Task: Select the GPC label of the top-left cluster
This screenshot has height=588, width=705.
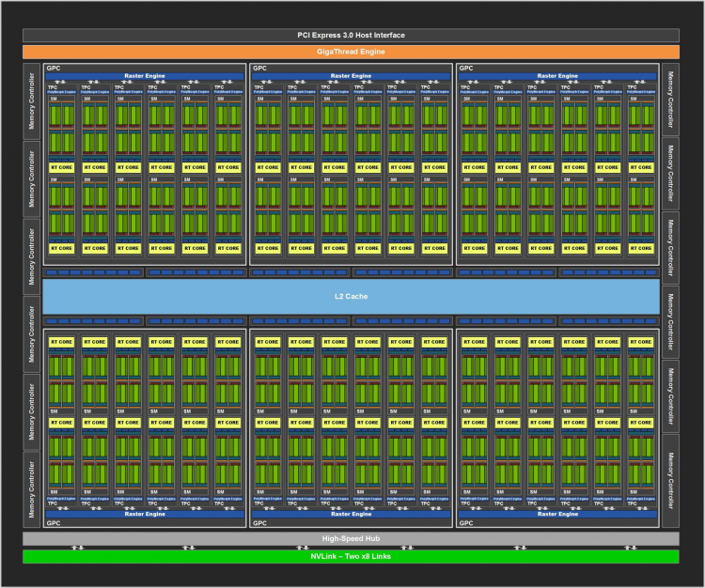Action: click(x=53, y=68)
